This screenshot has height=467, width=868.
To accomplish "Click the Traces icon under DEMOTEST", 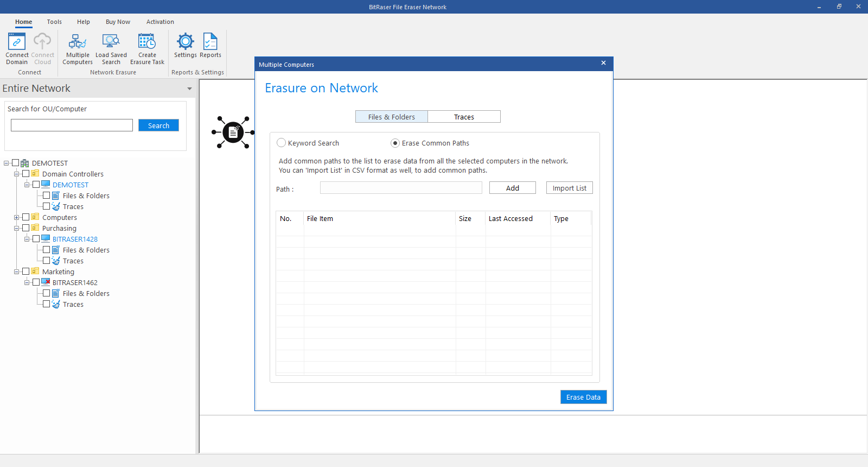I will click(56, 206).
